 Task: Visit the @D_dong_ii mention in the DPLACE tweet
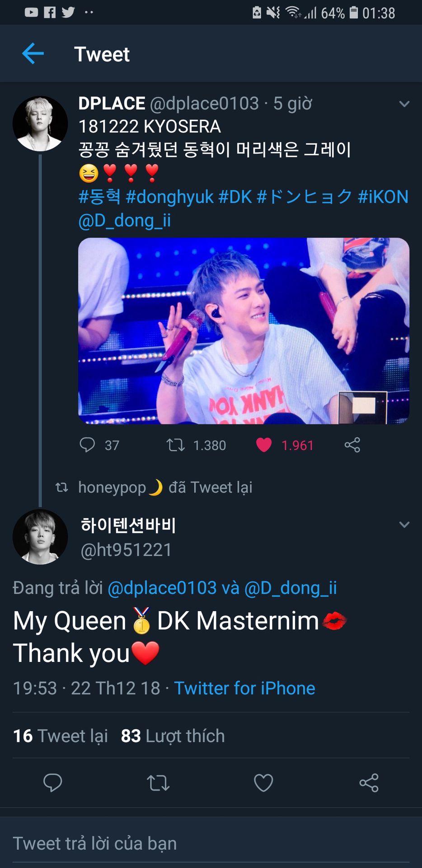click(x=125, y=221)
